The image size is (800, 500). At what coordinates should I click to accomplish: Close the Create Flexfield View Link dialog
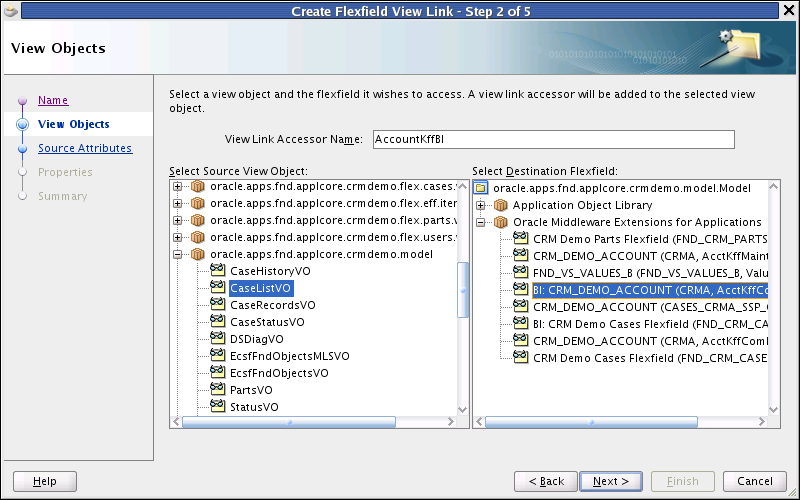tap(789, 11)
